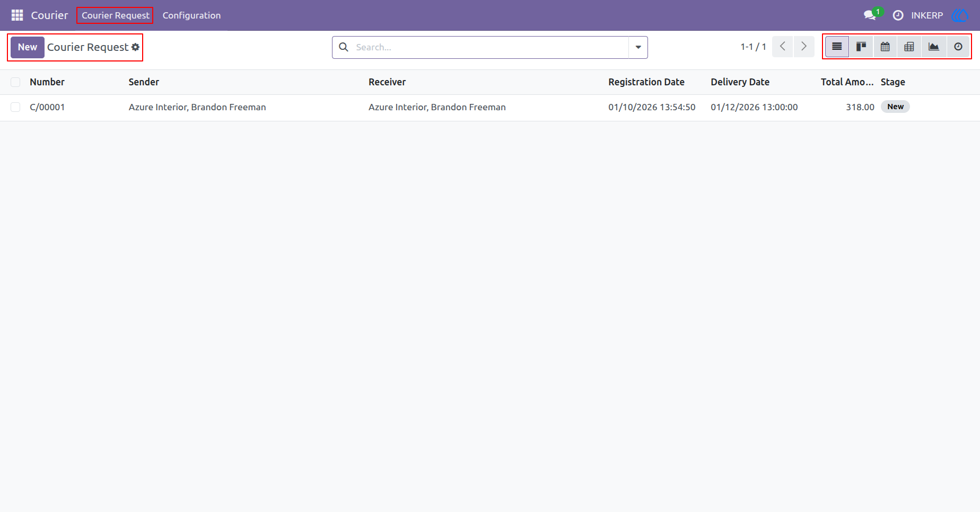This screenshot has width=980, height=512.
Task: Click the Courier app title
Action: coord(49,15)
